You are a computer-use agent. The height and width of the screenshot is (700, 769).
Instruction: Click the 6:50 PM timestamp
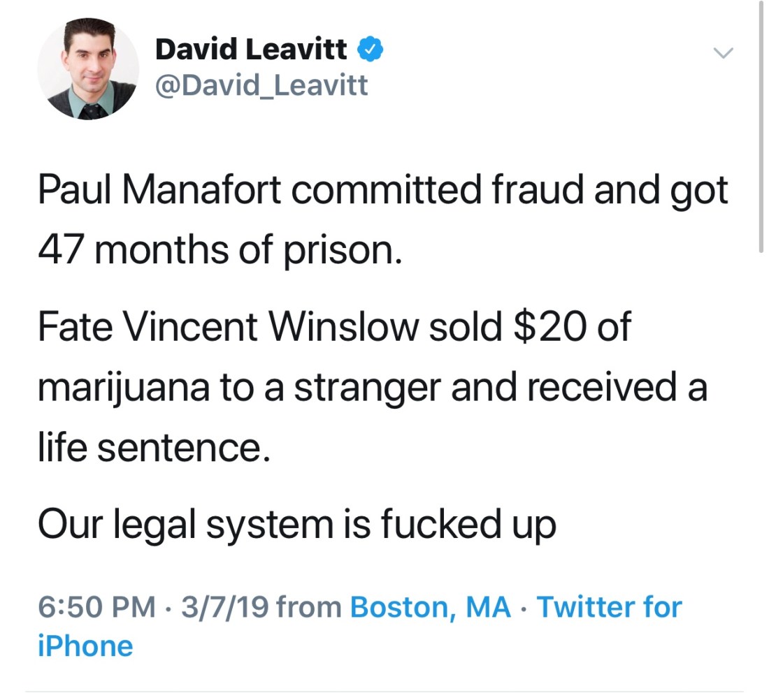[x=96, y=607]
